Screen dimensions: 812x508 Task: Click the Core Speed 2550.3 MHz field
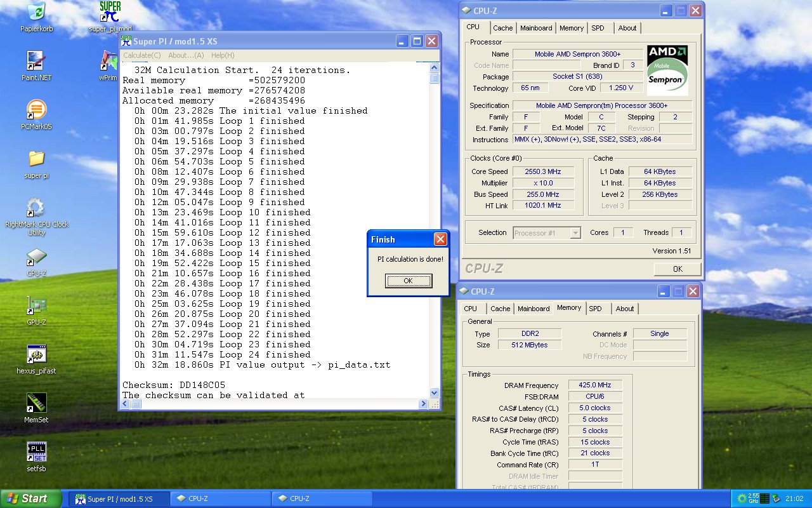(x=543, y=171)
